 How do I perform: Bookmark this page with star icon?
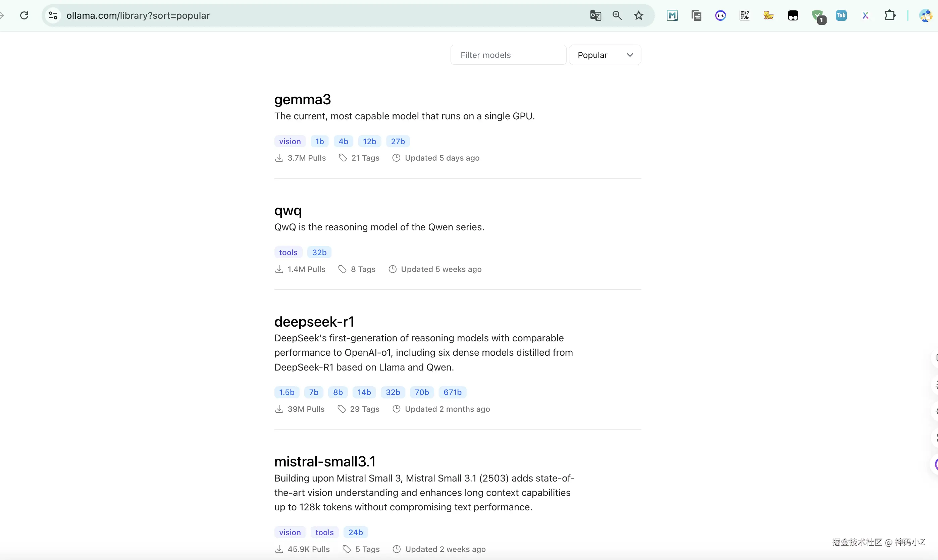(x=638, y=15)
